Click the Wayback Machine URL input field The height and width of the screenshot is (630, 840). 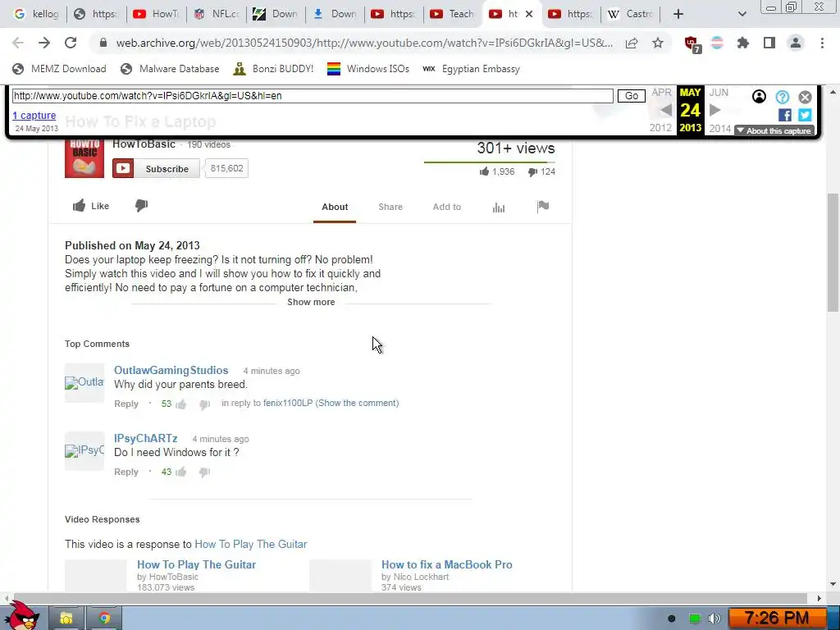click(313, 96)
